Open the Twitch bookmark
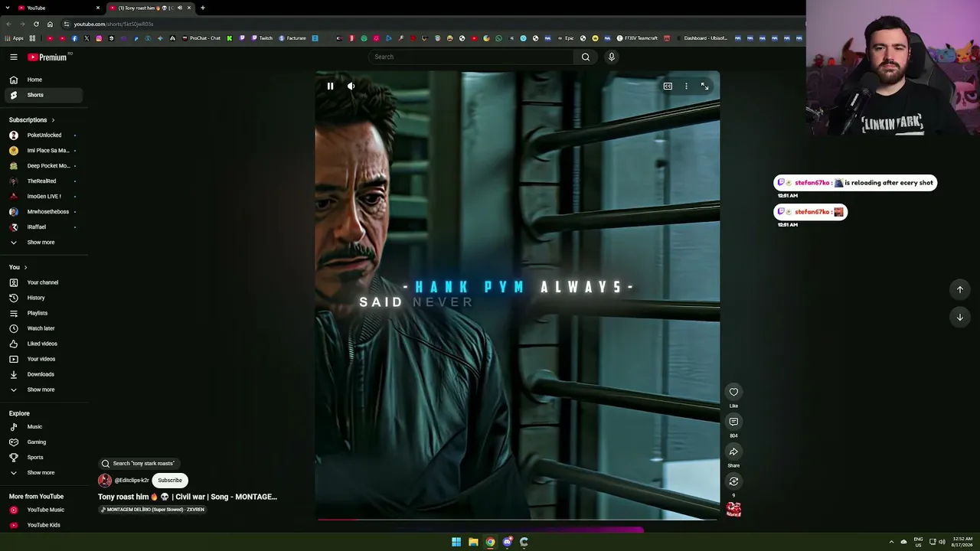Image resolution: width=980 pixels, height=551 pixels. (x=262, y=38)
